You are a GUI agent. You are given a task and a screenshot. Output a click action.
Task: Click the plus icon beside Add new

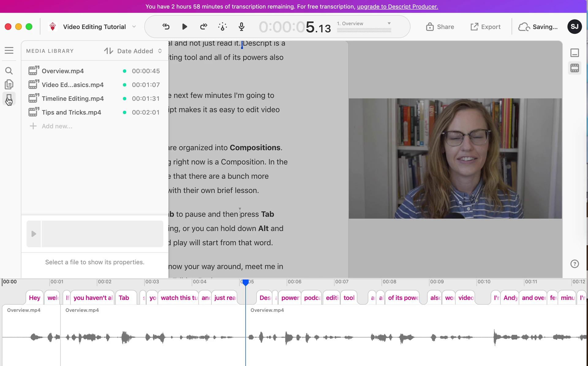(33, 126)
